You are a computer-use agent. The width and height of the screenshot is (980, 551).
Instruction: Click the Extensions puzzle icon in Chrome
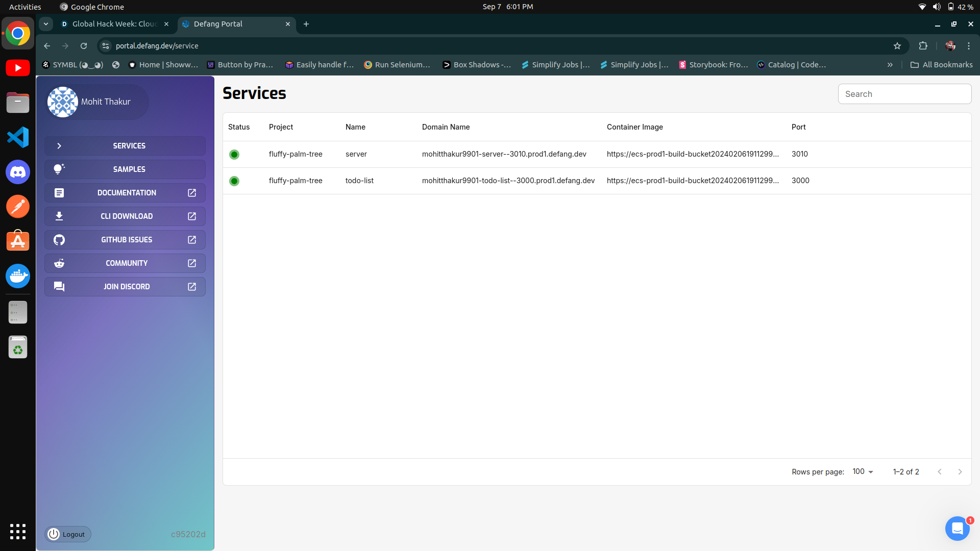tap(923, 46)
